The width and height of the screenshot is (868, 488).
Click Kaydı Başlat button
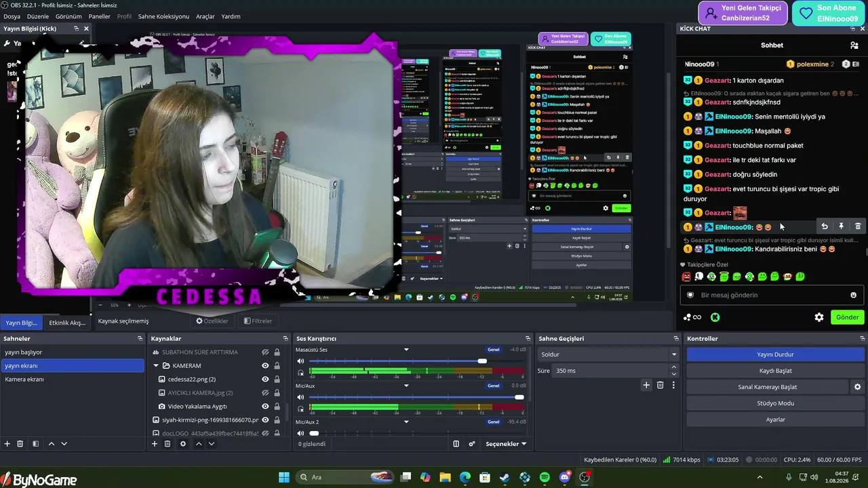(x=775, y=371)
